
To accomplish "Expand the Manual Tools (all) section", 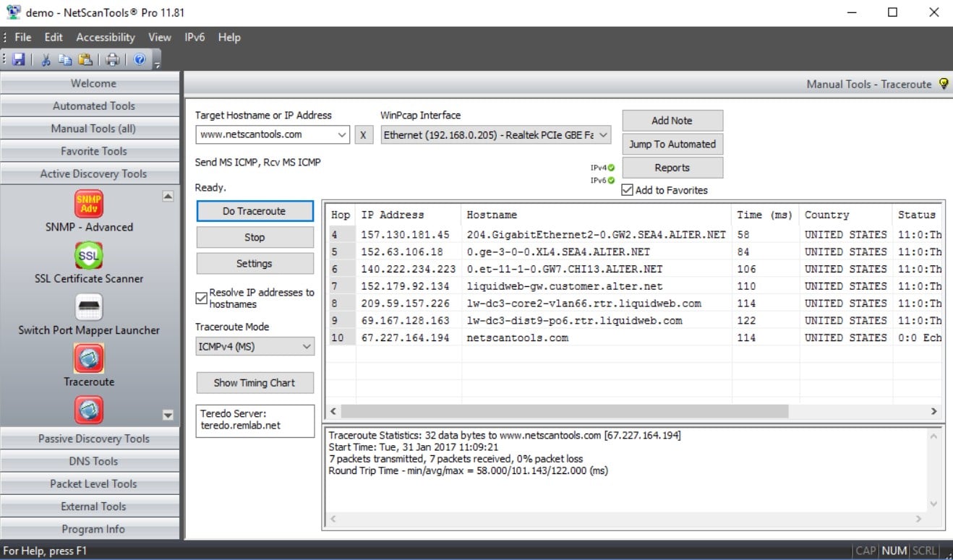I will [x=90, y=129].
